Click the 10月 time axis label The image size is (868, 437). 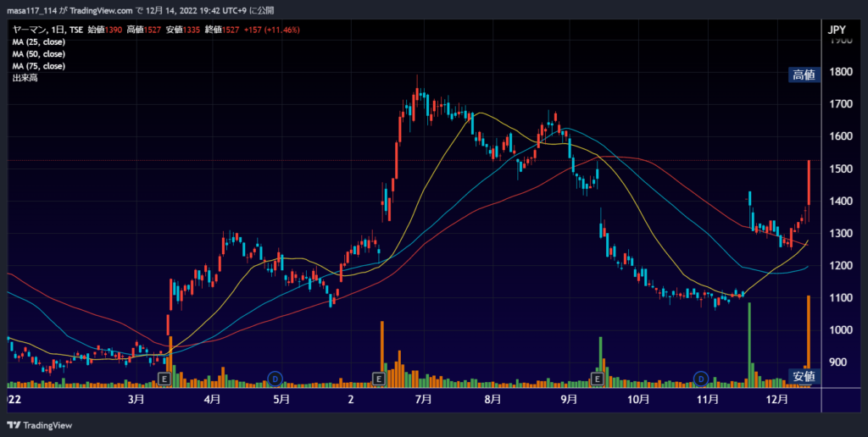(x=638, y=400)
